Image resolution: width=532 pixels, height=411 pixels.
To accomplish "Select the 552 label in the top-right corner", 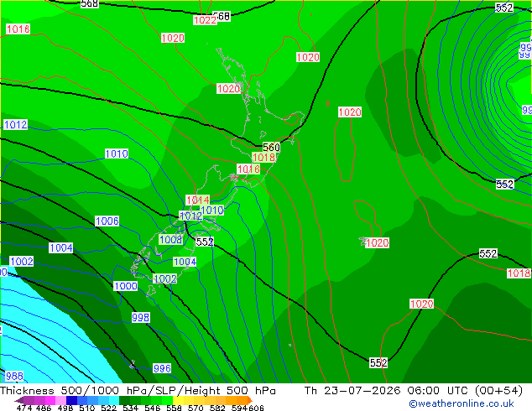I will 504,8.
